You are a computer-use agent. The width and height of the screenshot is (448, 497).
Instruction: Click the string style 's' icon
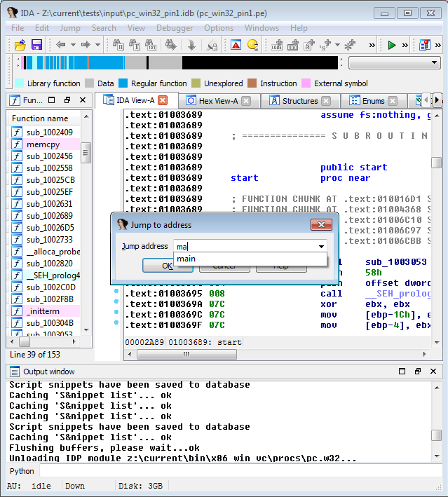(x=325, y=45)
